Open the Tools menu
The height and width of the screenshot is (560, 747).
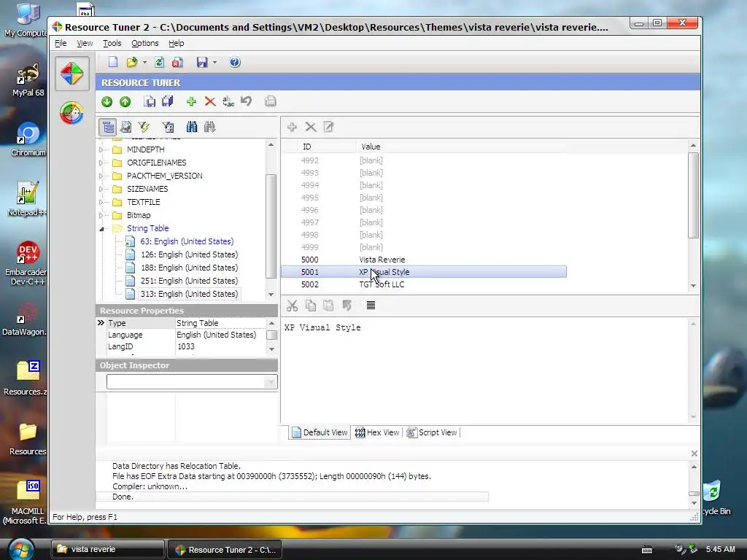[x=112, y=43]
